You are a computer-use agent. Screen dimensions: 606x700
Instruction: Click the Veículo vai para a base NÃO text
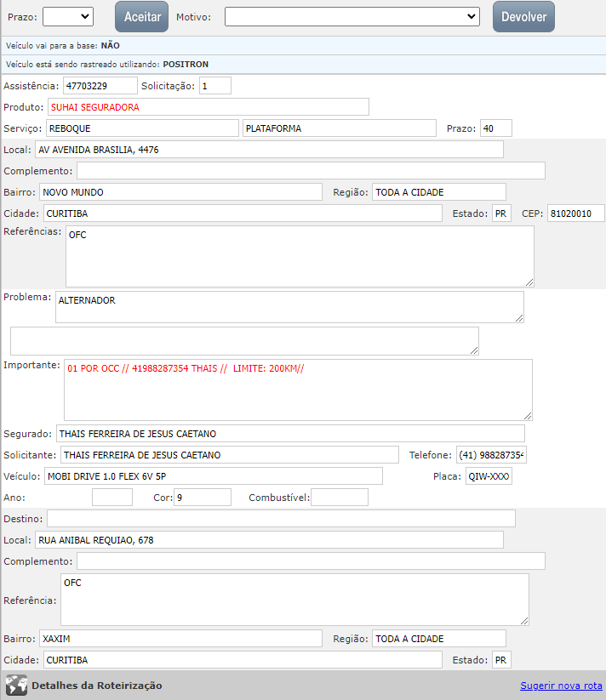tap(62, 46)
